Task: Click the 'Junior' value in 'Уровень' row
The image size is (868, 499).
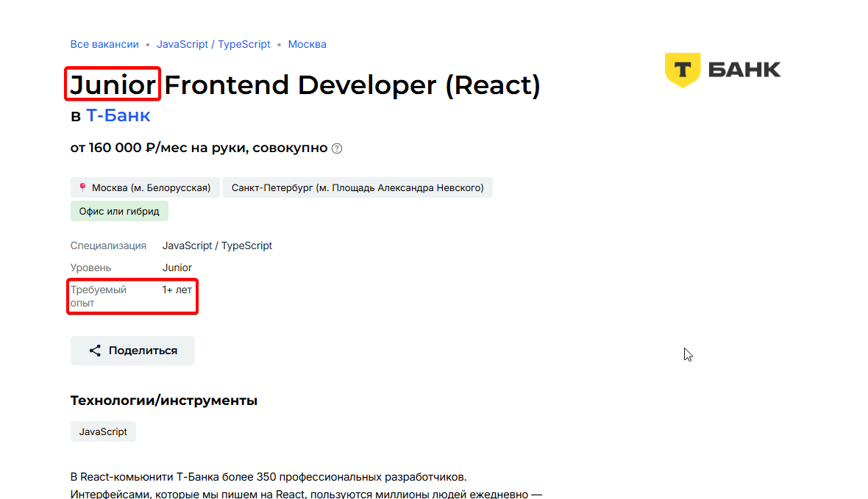Action: [177, 268]
